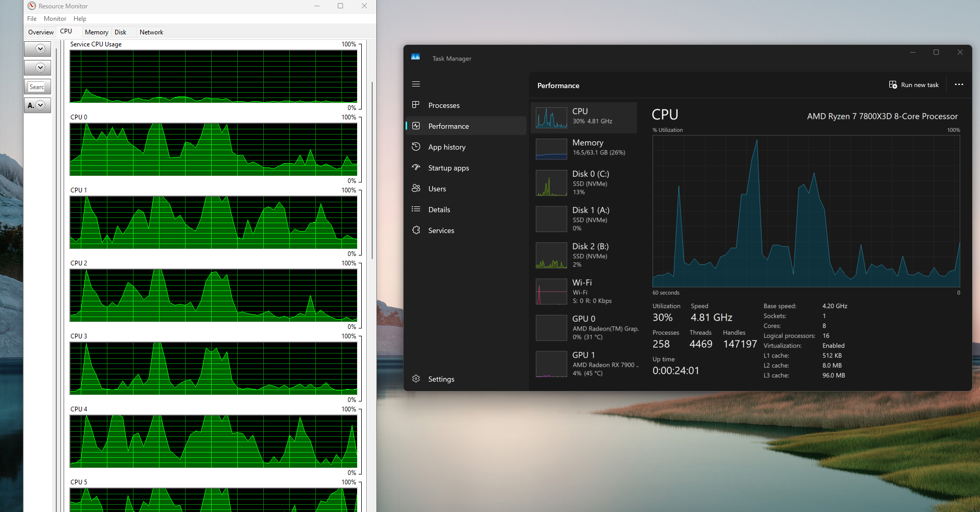Click the L2 cache value "8.0 MB"
Screen dimensions: 980x512
[x=832, y=365]
